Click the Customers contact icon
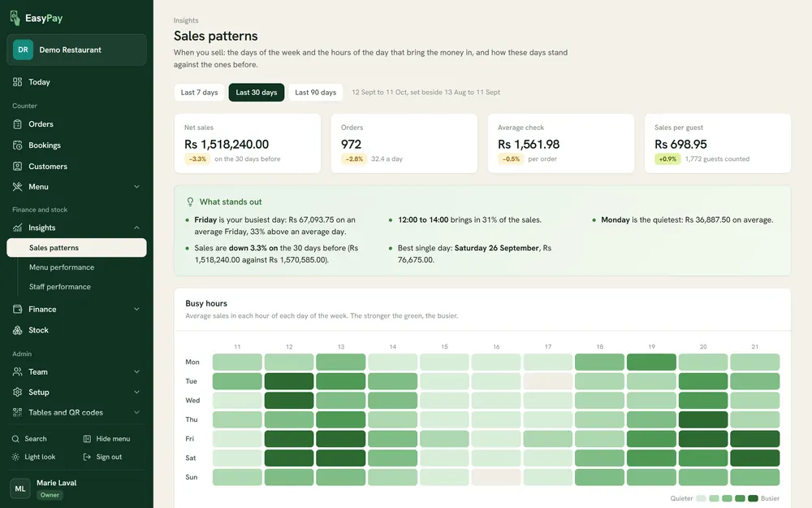The height and width of the screenshot is (508, 812). click(x=18, y=167)
